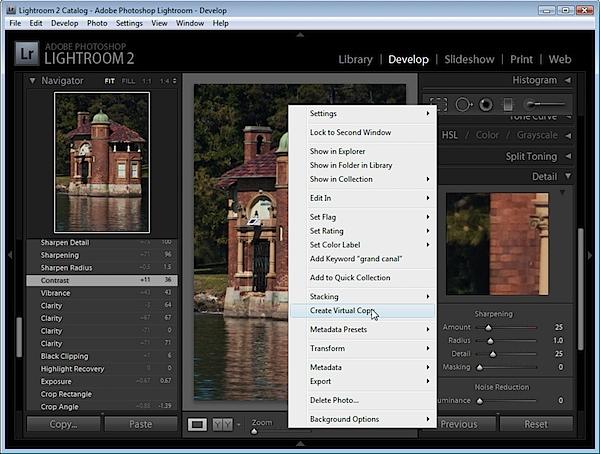This screenshot has width=600, height=454.
Task: Click the Lr logo identity plate
Action: [27, 54]
